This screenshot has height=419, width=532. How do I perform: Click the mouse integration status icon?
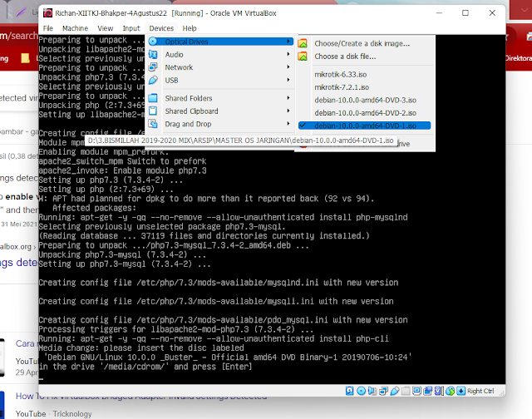(x=451, y=391)
